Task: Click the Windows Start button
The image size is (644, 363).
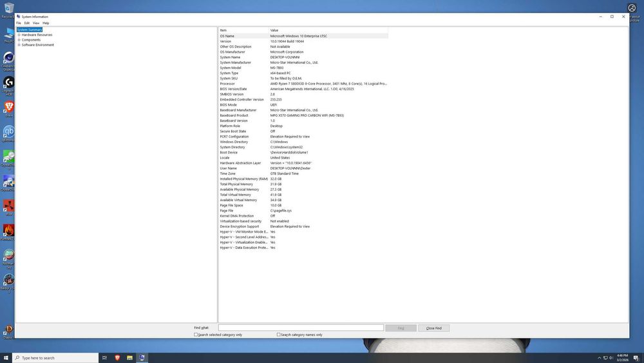Action: coord(6,358)
